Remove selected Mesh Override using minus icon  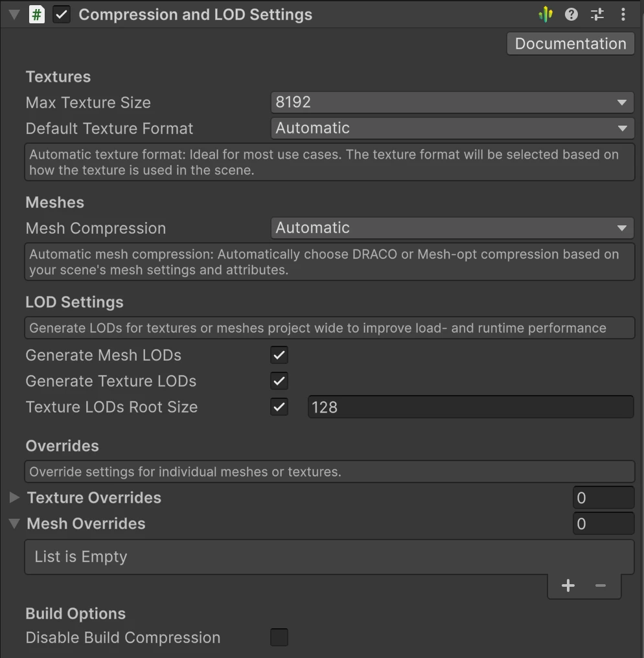click(x=599, y=585)
